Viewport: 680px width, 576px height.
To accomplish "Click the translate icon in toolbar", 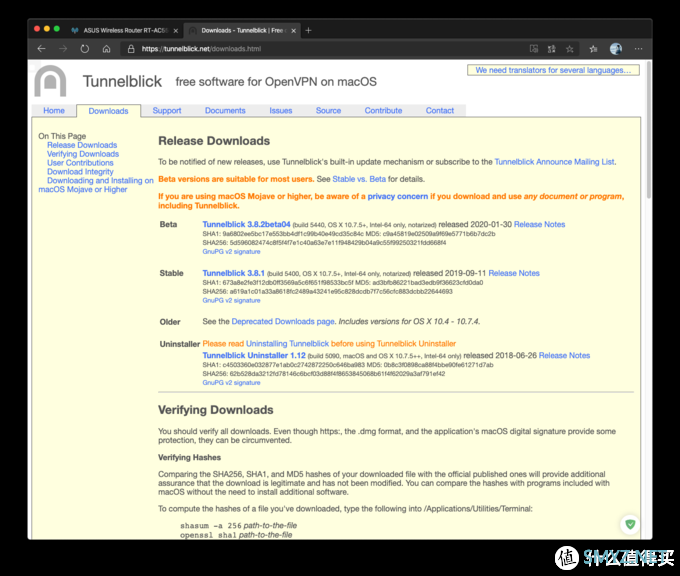I will (552, 49).
